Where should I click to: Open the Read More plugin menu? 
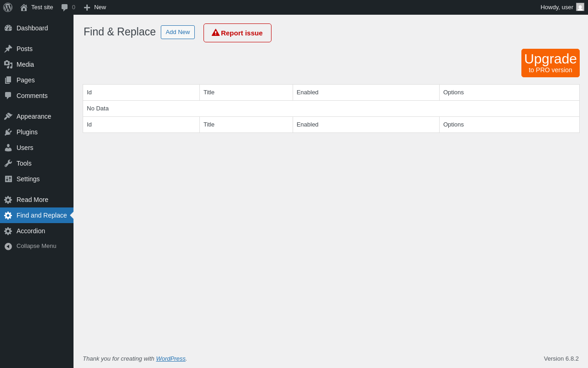32,200
